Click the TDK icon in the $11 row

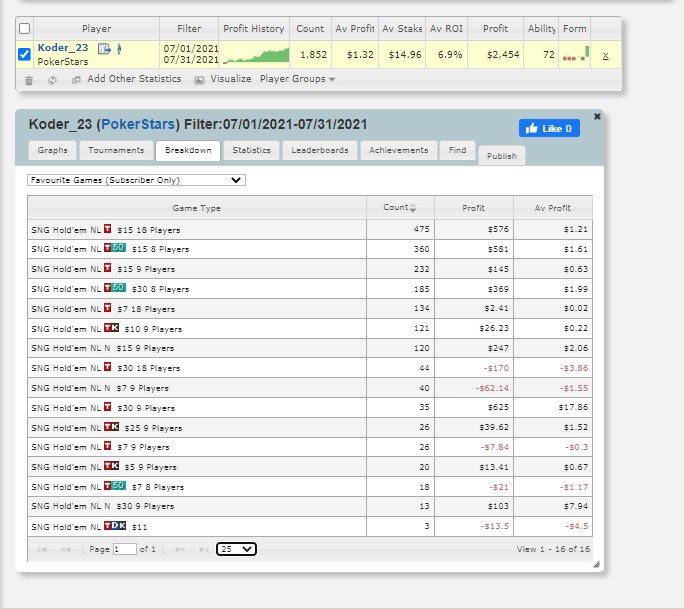115,525
